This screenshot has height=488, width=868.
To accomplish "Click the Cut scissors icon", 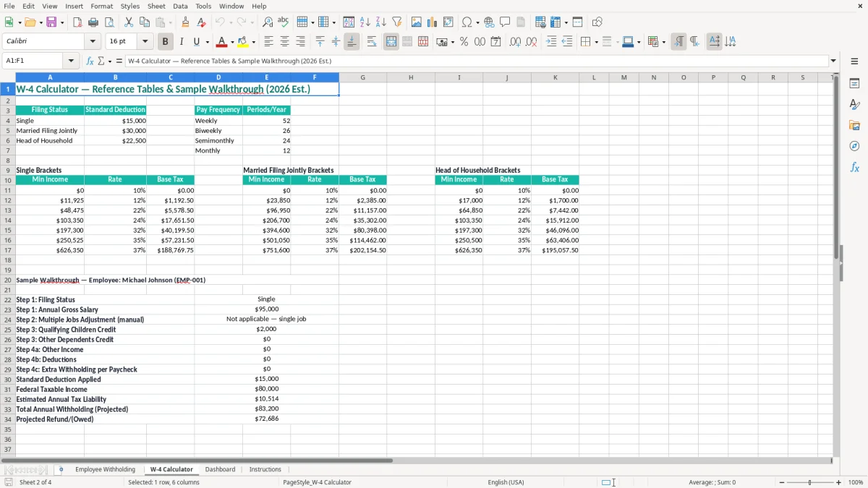I will click(x=129, y=22).
